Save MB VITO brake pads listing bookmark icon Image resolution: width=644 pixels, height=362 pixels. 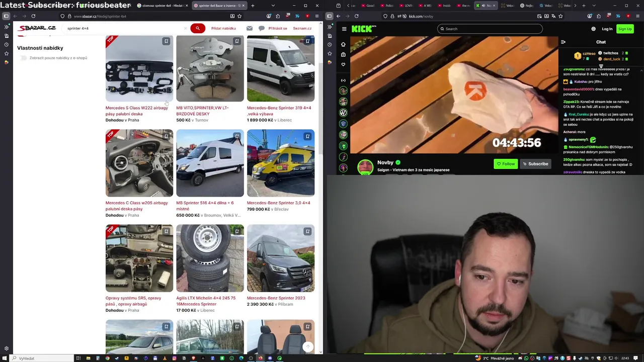click(x=237, y=41)
